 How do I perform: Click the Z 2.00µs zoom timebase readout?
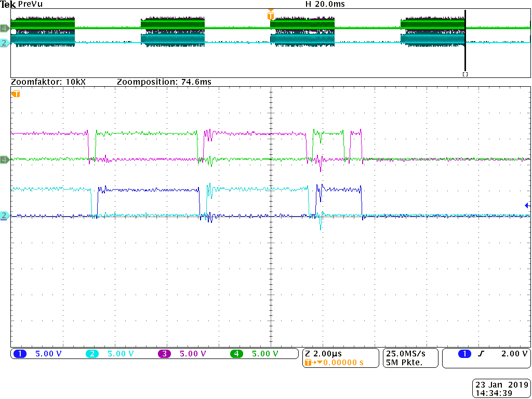pyautogui.click(x=323, y=354)
